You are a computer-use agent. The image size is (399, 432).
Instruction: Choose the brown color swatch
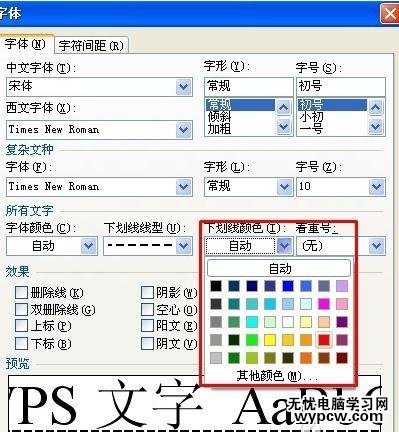tap(324, 358)
